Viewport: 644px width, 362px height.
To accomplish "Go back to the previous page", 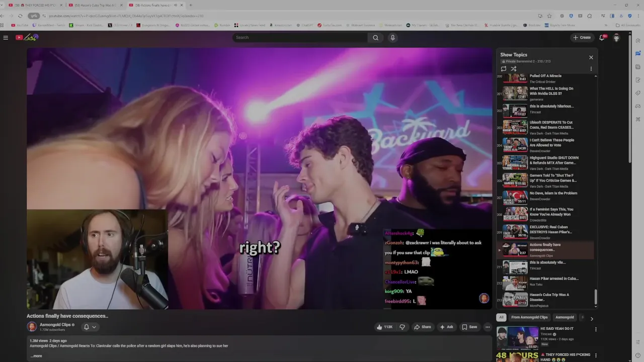I will pyautogui.click(x=3, y=16).
